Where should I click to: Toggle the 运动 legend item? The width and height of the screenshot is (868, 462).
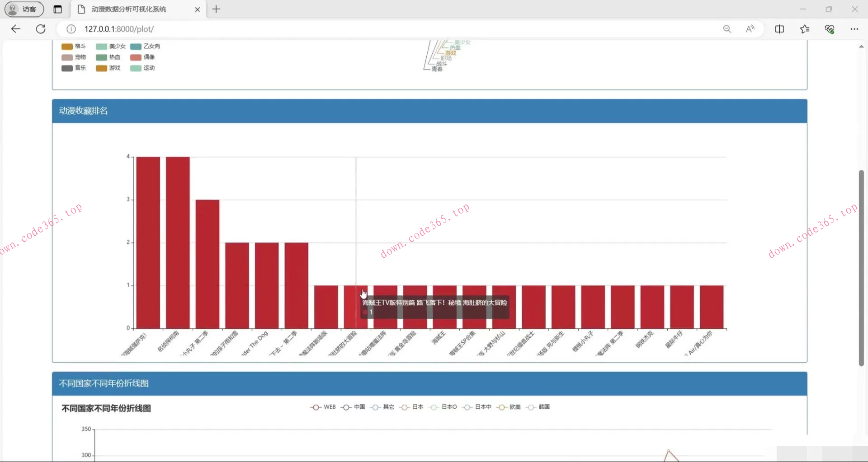pos(142,68)
